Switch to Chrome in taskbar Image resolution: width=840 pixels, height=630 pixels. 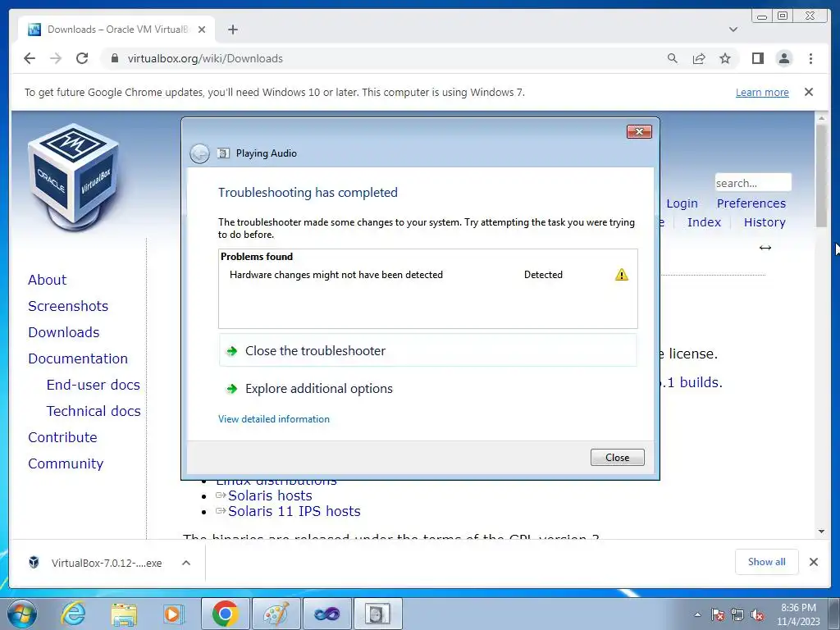pos(226,614)
